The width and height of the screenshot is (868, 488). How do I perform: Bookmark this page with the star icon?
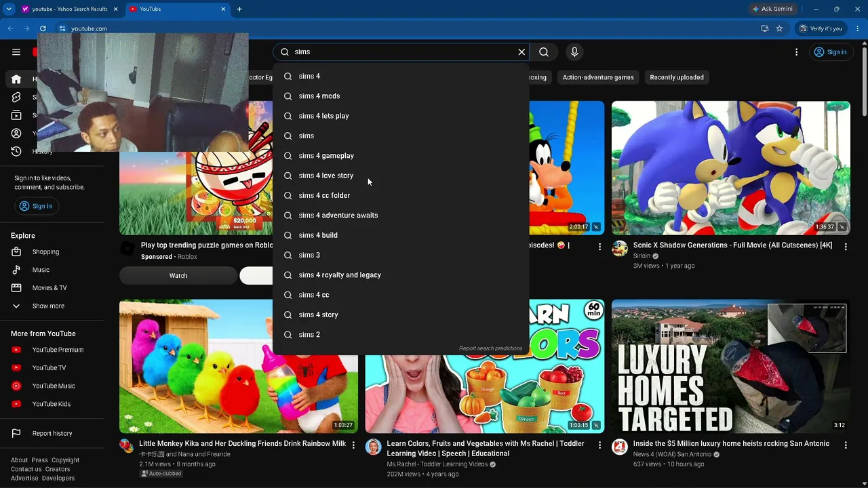(780, 28)
